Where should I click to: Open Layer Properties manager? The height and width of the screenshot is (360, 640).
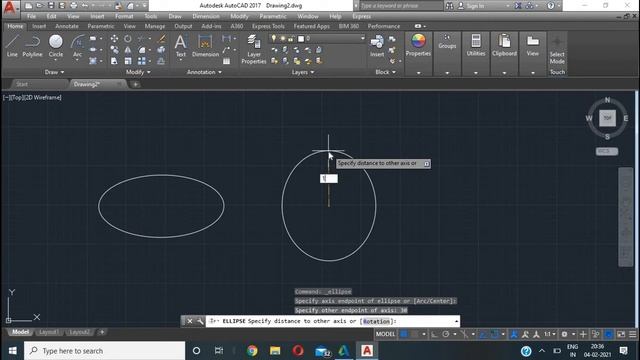coord(253,49)
